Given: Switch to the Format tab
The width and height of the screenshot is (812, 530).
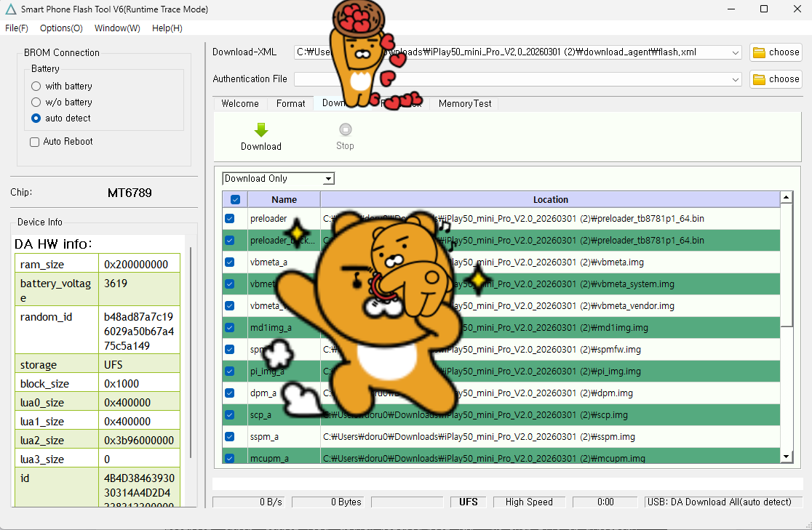Looking at the screenshot, I should click(x=290, y=103).
